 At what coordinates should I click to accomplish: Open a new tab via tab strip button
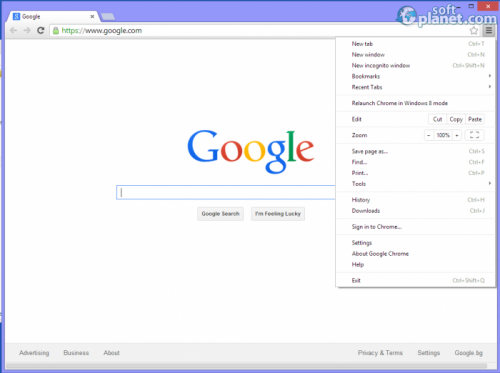[x=108, y=16]
